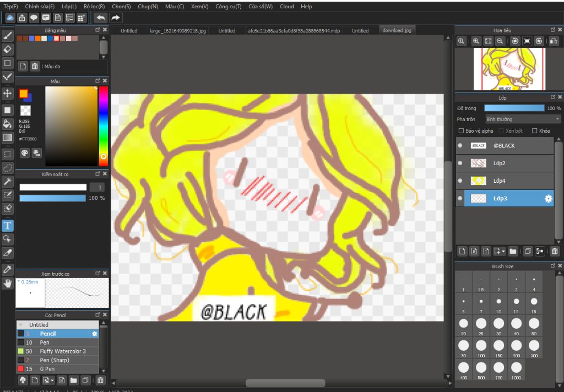Delete the selected layer with trash icon
The image size is (564, 392).
coord(555,251)
